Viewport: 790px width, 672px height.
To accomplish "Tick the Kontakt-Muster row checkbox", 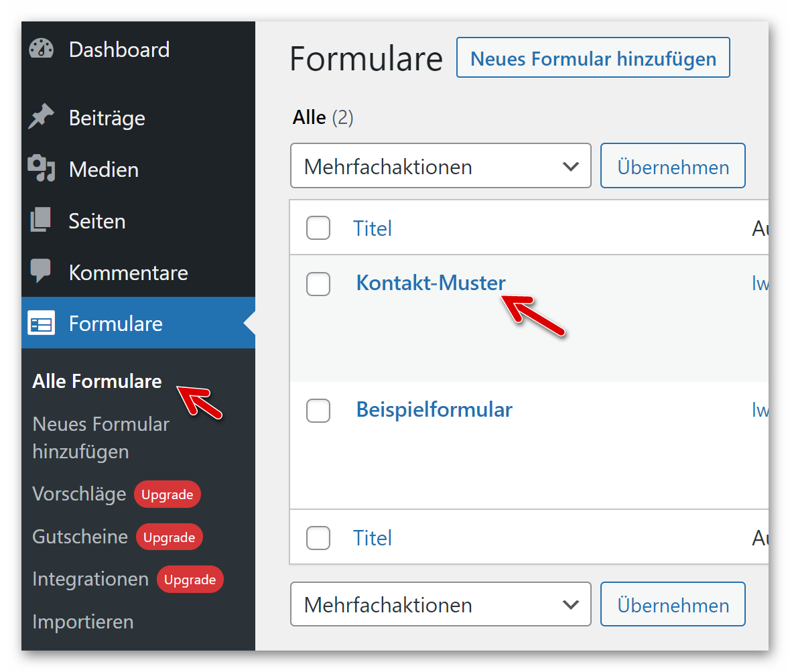I will (x=318, y=284).
